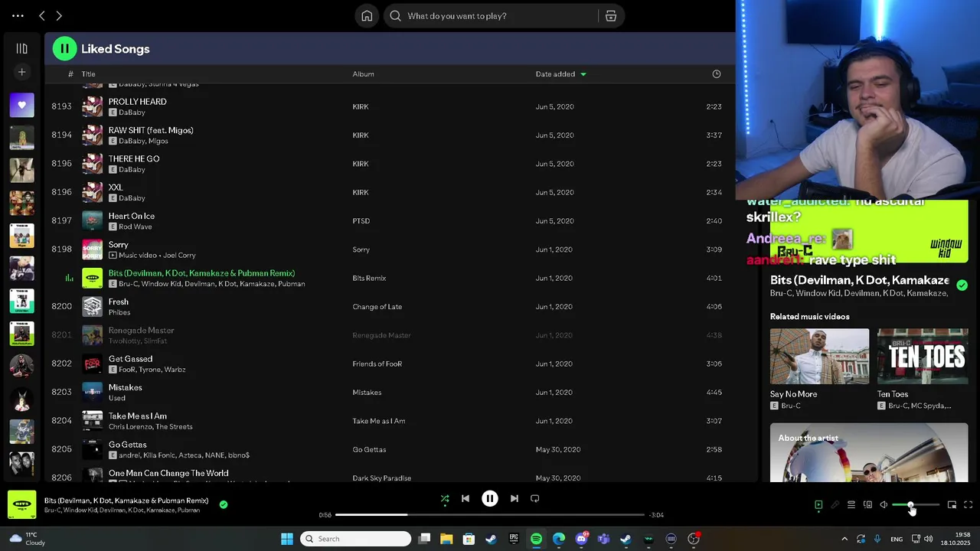
Task: Seek on the song progress bar
Action: point(491,515)
